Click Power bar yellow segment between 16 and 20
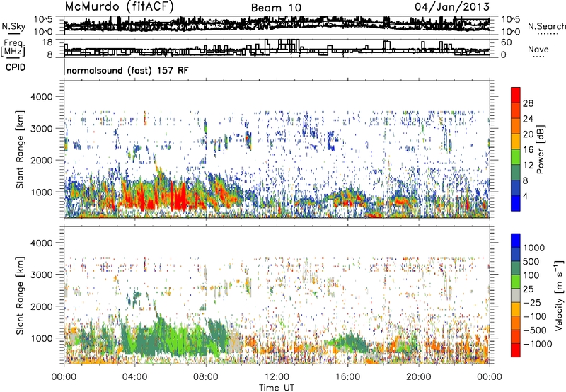Viewport: 566px width, 392px height. pyautogui.click(x=516, y=142)
